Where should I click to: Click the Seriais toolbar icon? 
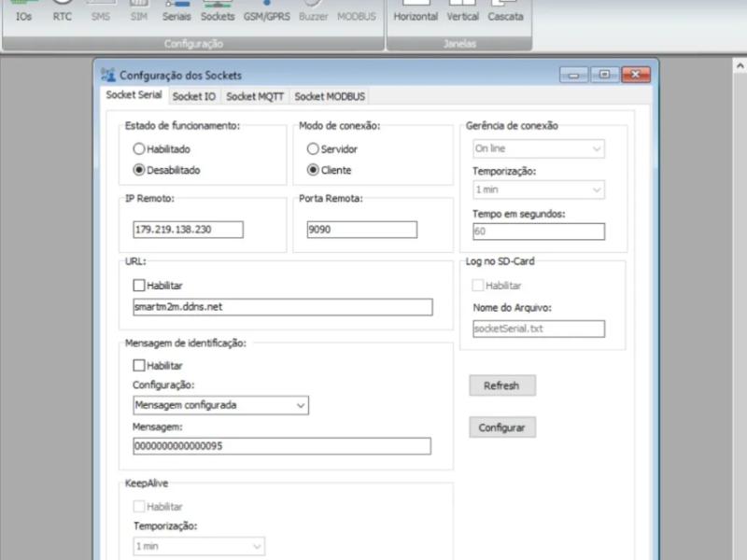(176, 10)
